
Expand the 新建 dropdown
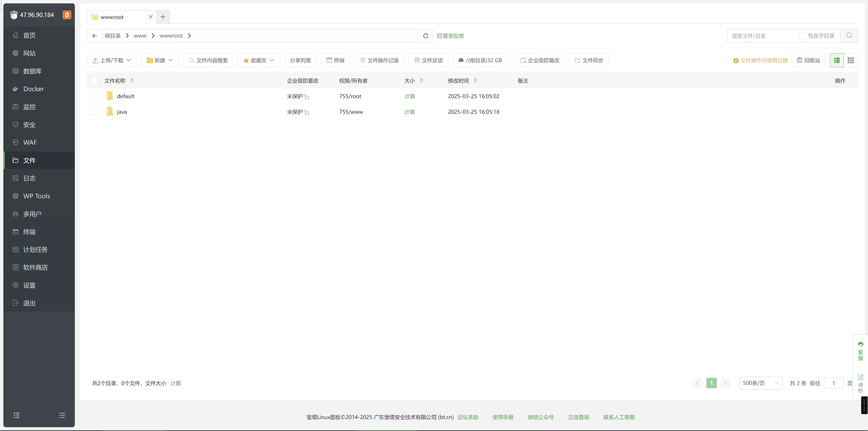click(x=160, y=60)
